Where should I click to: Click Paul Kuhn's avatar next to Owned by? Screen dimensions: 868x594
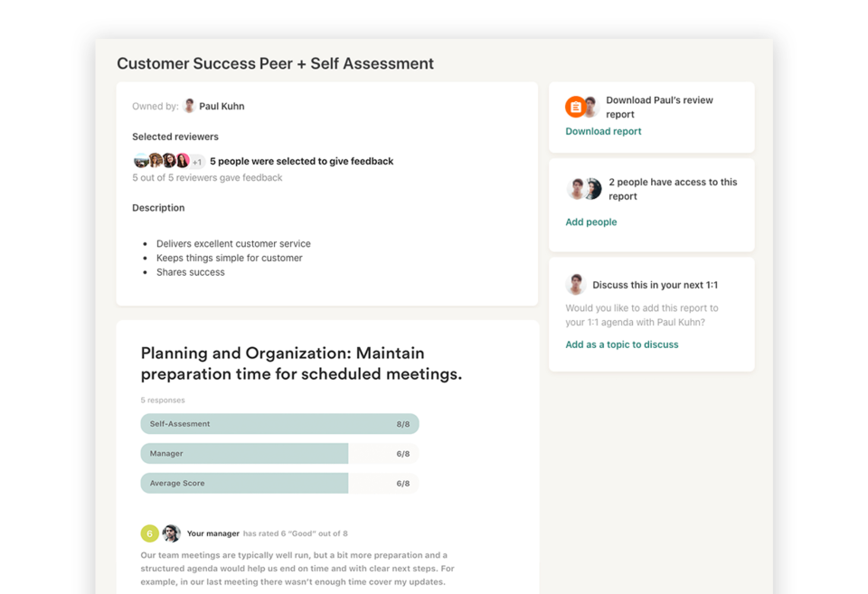pyautogui.click(x=189, y=106)
